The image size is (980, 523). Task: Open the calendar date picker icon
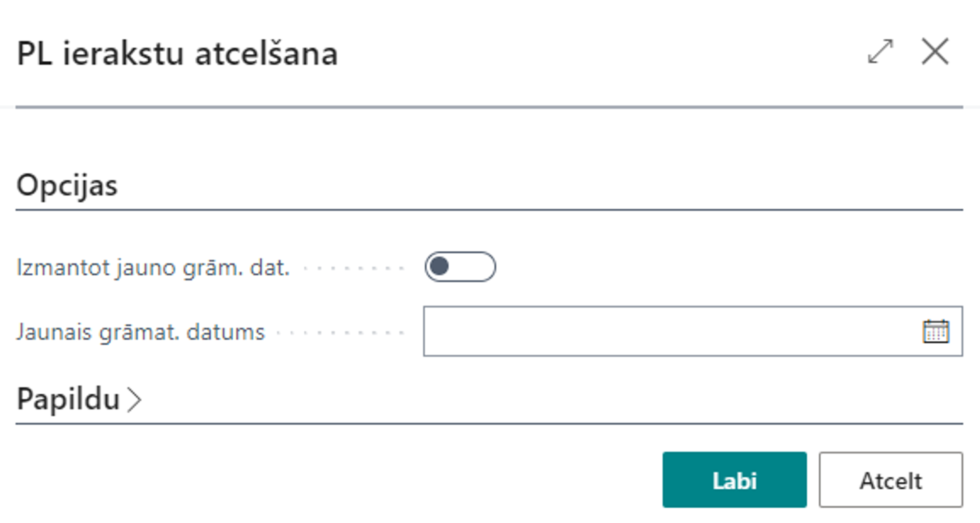click(935, 332)
